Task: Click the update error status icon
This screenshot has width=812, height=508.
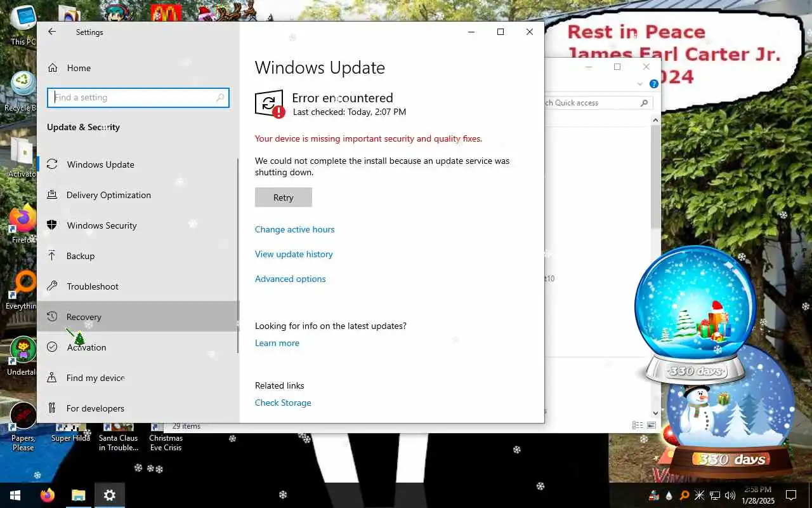Action: (x=270, y=104)
